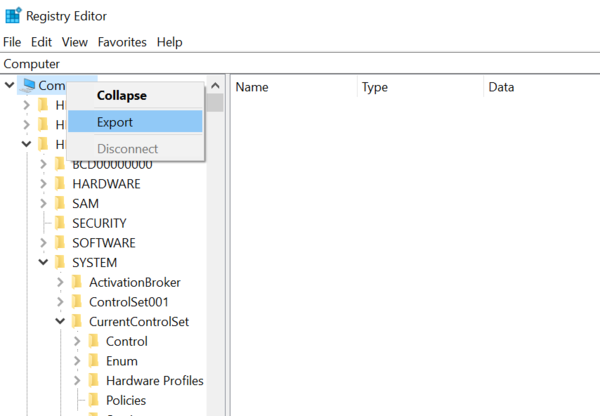Collapse the SYSTEM key

[x=43, y=263]
